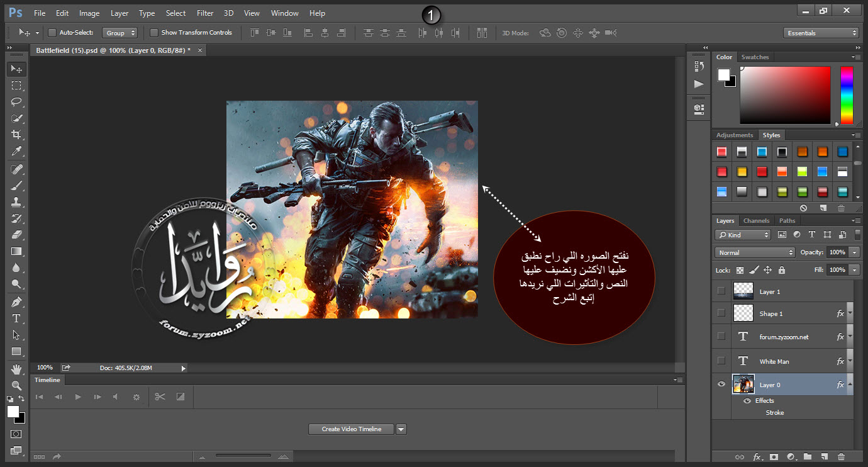
Task: Play the timeline
Action: (x=78, y=397)
